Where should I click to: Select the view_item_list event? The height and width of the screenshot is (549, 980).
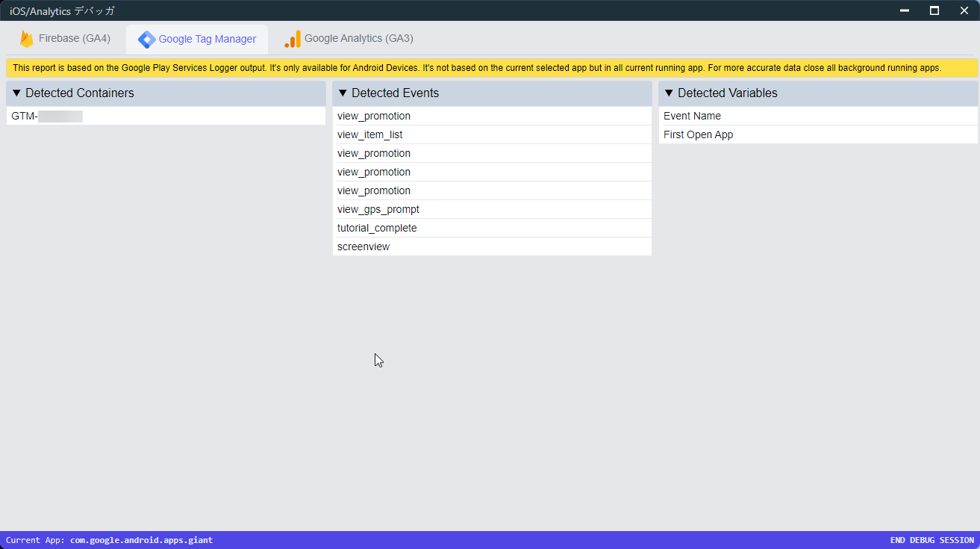(x=370, y=134)
